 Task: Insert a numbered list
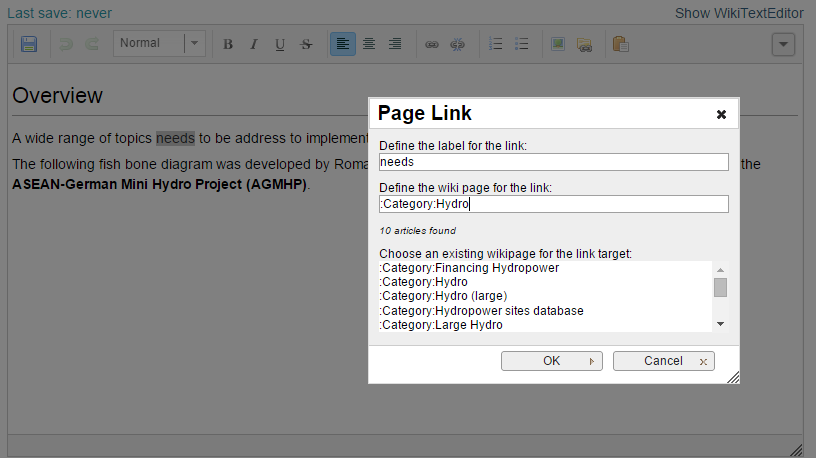coord(496,44)
